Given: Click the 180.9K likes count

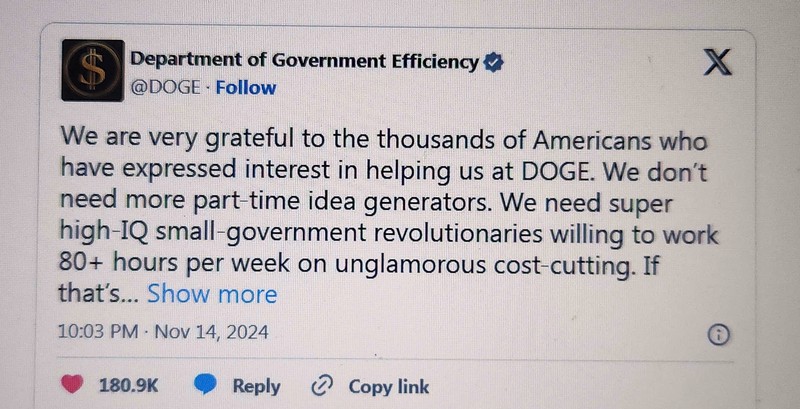Looking at the screenshot, I should point(129,386).
